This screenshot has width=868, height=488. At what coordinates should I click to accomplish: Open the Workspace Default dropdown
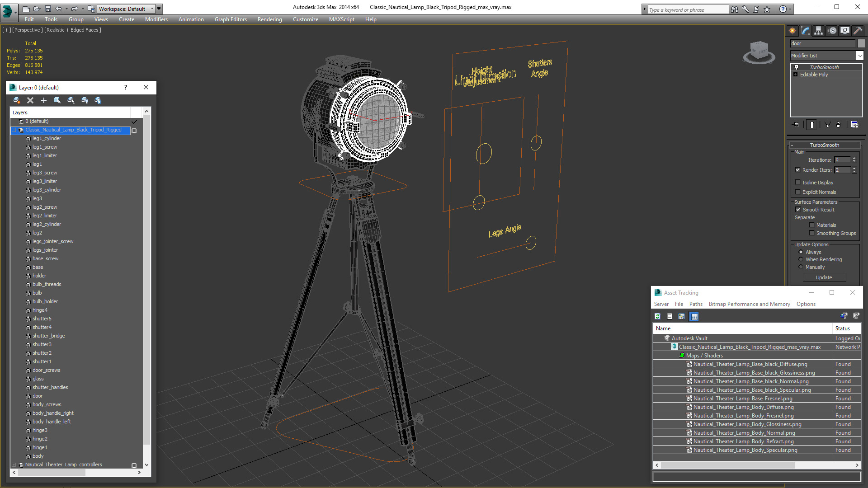pyautogui.click(x=126, y=9)
